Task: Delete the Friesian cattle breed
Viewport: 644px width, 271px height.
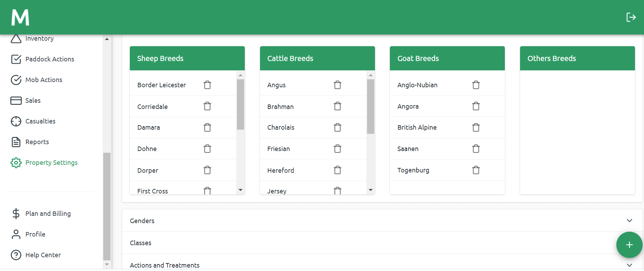Action: coord(337,149)
